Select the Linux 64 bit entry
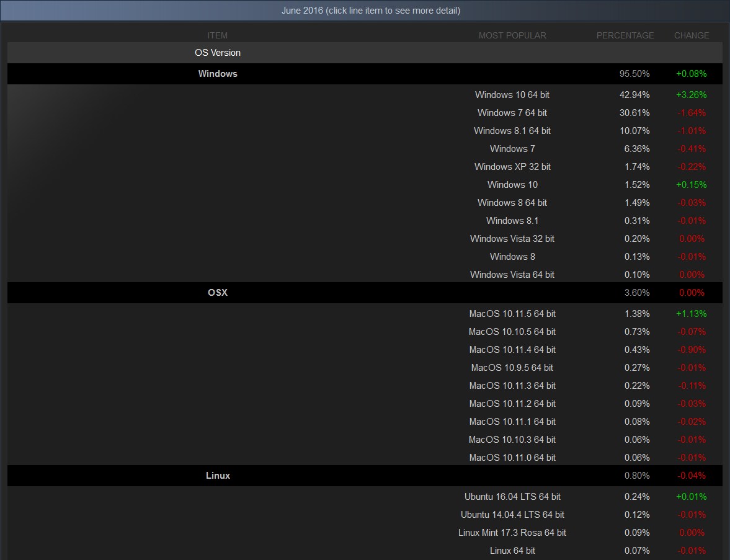The image size is (730, 560). click(512, 551)
